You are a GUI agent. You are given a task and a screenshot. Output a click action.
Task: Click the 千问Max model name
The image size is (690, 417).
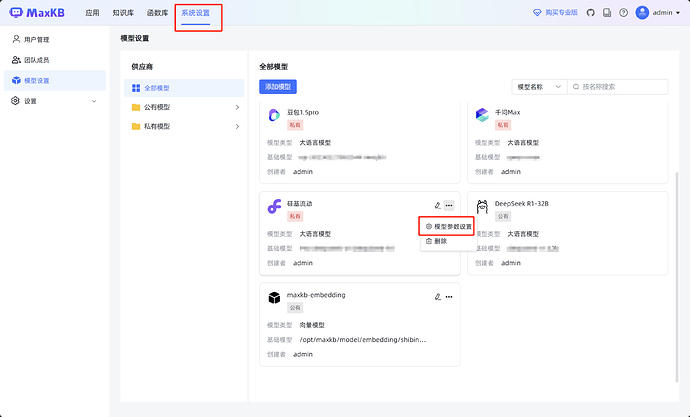point(507,113)
